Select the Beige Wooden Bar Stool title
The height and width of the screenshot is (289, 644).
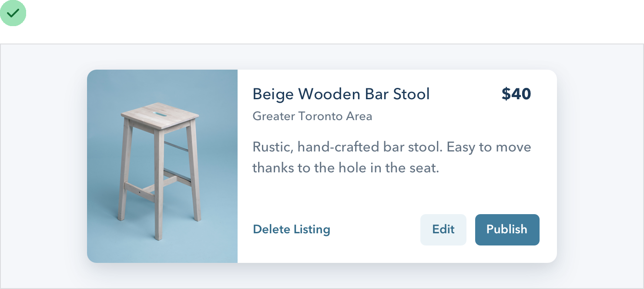coord(341,94)
